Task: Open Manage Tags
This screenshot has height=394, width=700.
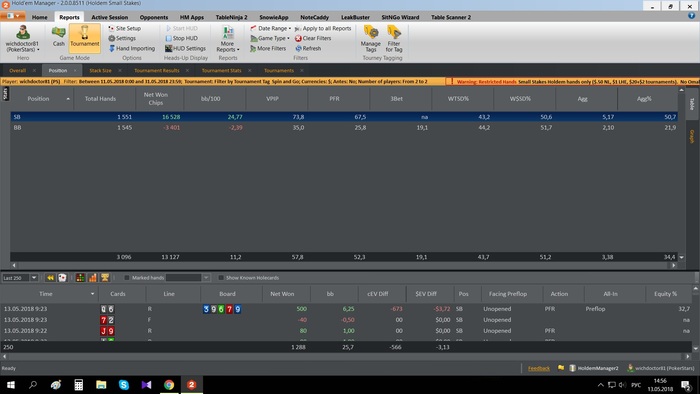Action: [371, 39]
